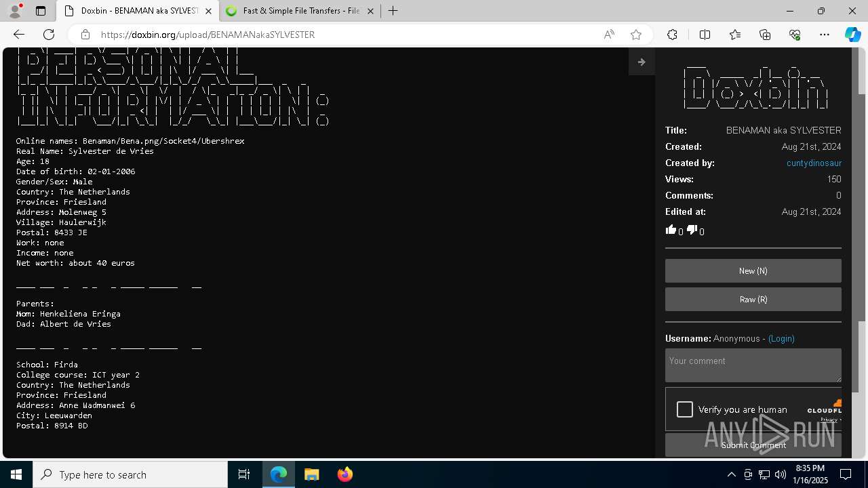Click the Doxbin ASCII logo
The height and width of the screenshot is (488, 868).
click(x=755, y=87)
